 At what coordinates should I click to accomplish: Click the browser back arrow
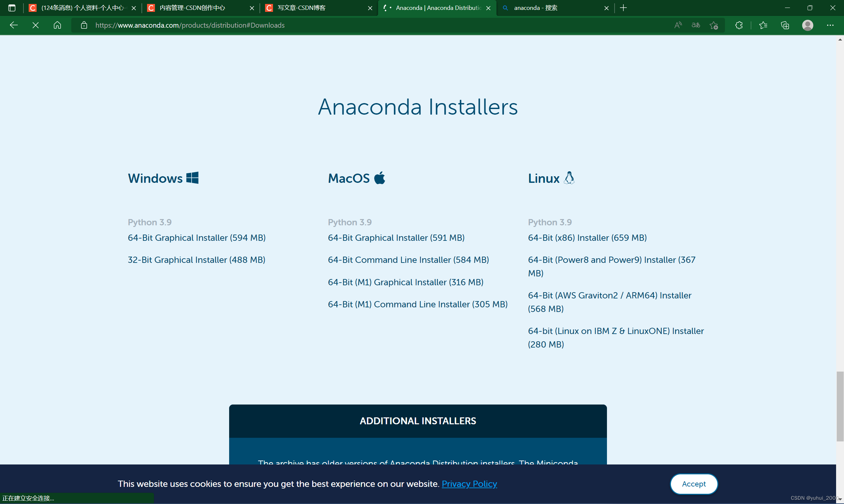coord(14,25)
